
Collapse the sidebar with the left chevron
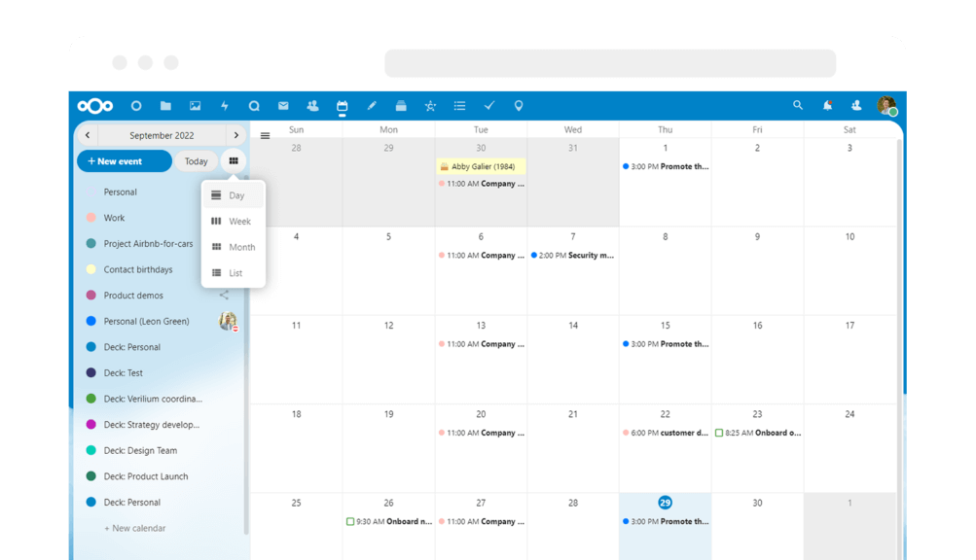click(x=88, y=135)
